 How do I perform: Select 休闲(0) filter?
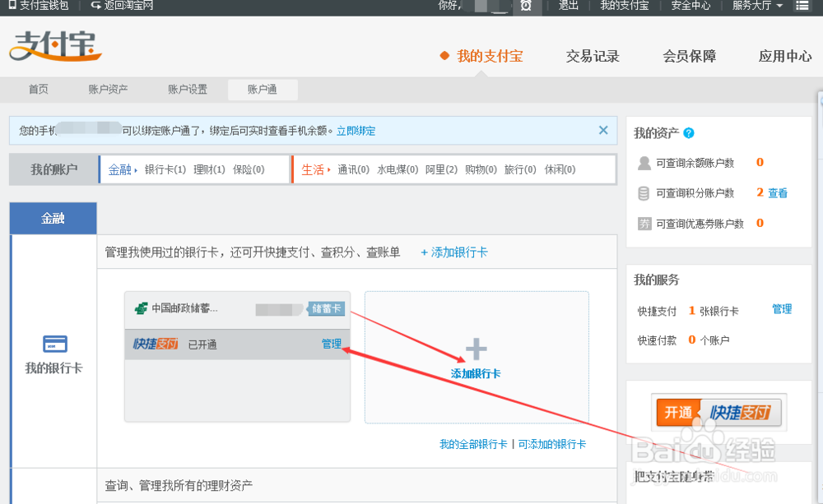(560, 170)
